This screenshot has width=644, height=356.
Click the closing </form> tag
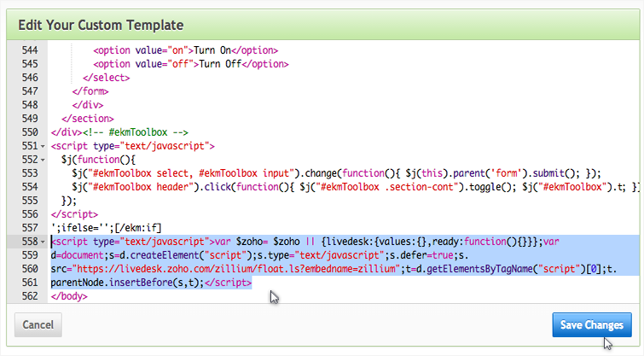tap(90, 90)
